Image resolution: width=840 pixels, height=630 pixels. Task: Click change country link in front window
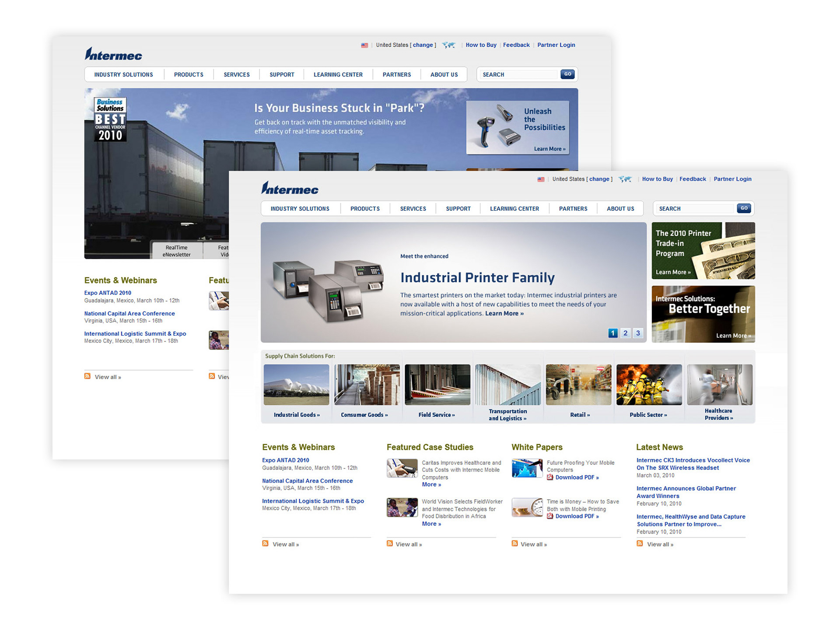point(599,179)
